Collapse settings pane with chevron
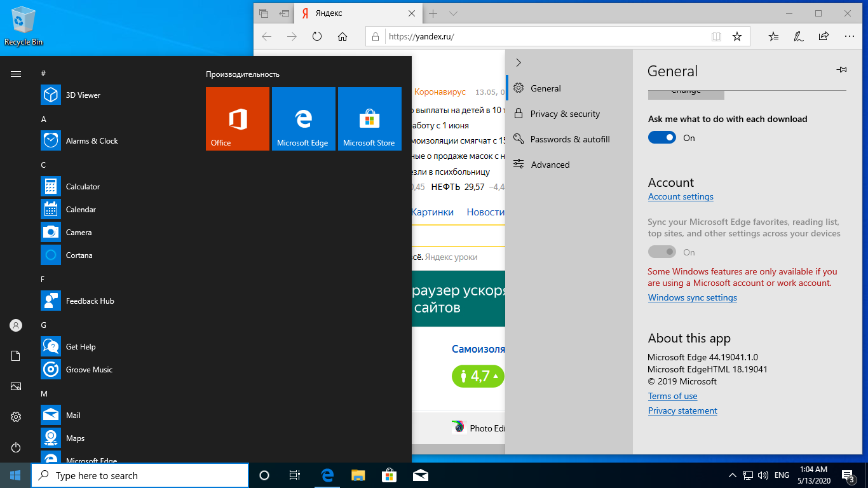 (x=519, y=62)
